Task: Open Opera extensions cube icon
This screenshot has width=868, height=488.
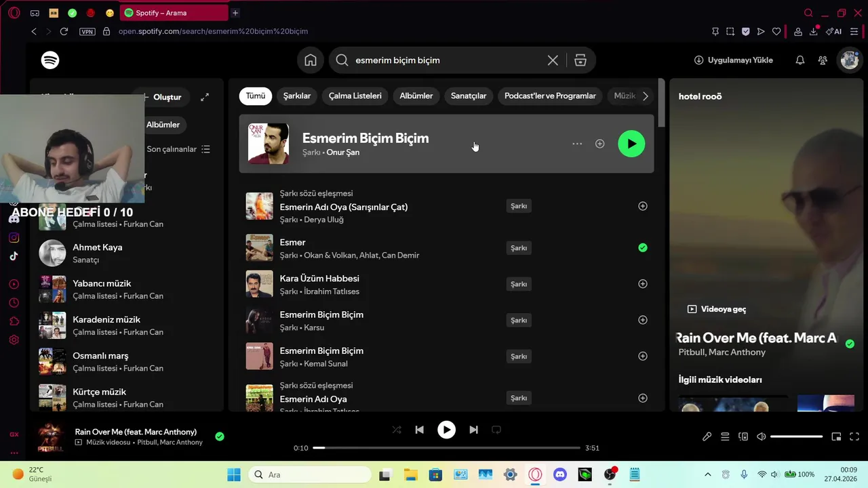Action: click(x=14, y=321)
